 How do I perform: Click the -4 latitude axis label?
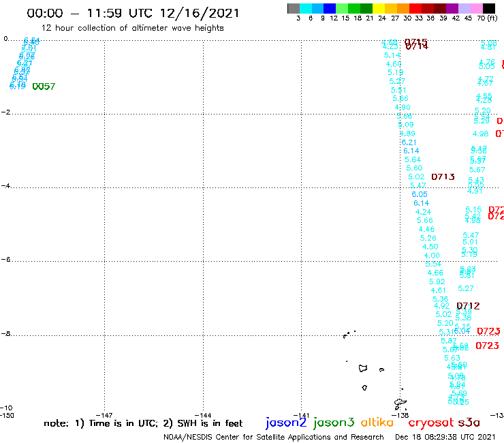pyautogui.click(x=5, y=185)
